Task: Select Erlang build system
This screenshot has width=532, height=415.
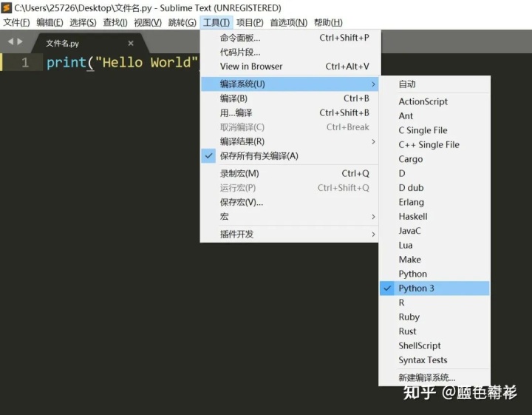Action: click(434, 202)
